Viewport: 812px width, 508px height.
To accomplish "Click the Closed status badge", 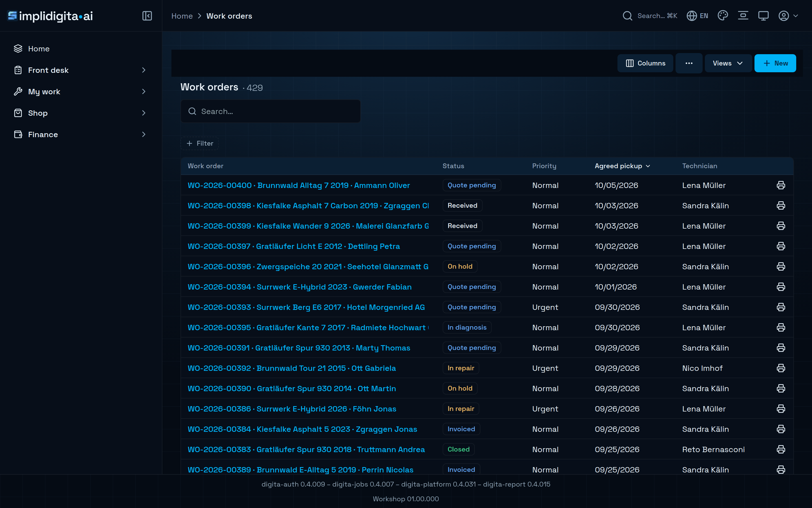I will (x=458, y=450).
